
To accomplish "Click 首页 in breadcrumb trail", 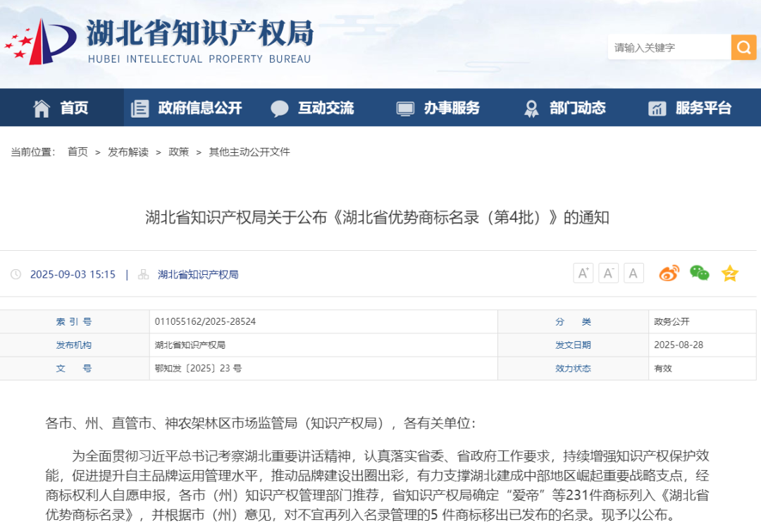I will click(x=78, y=152).
